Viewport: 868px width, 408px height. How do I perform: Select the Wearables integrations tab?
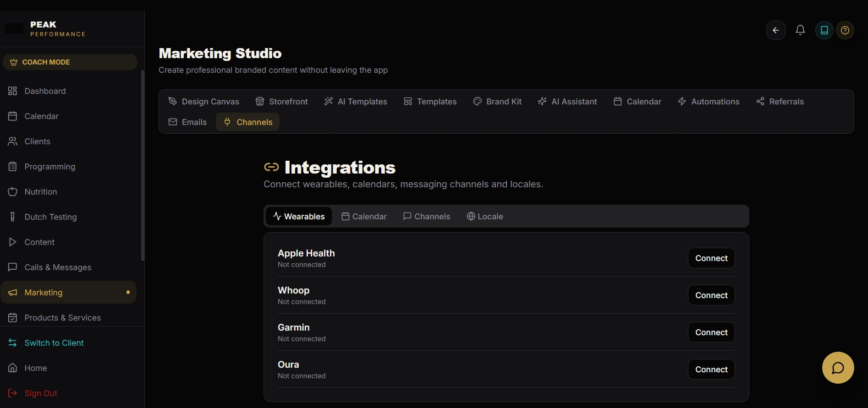click(299, 216)
